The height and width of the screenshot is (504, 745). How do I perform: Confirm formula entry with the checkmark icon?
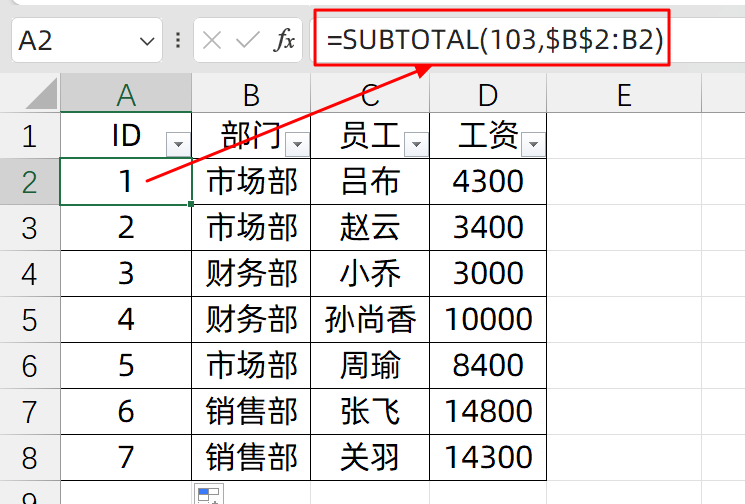click(x=248, y=40)
